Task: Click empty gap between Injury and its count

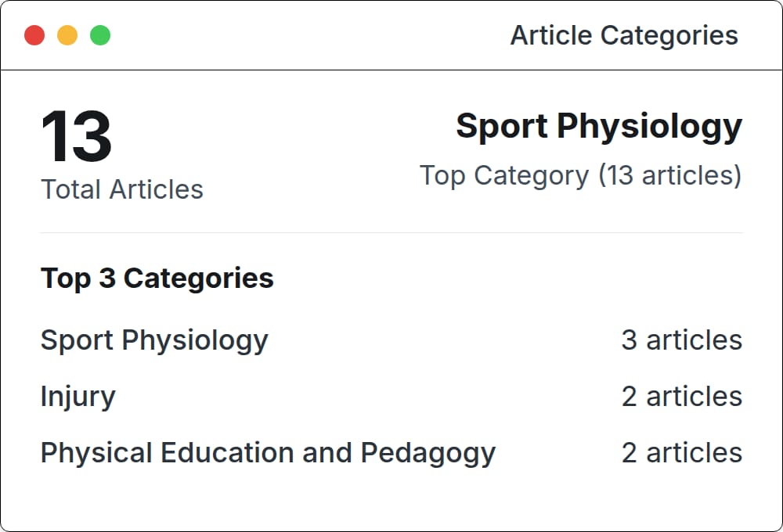Action: pos(368,397)
